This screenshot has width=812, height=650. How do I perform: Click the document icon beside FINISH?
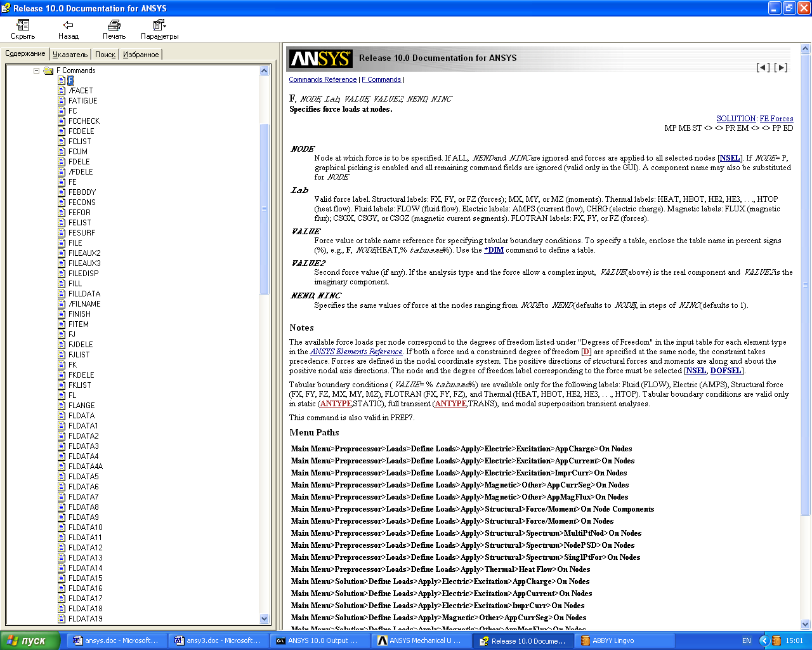pos(62,314)
